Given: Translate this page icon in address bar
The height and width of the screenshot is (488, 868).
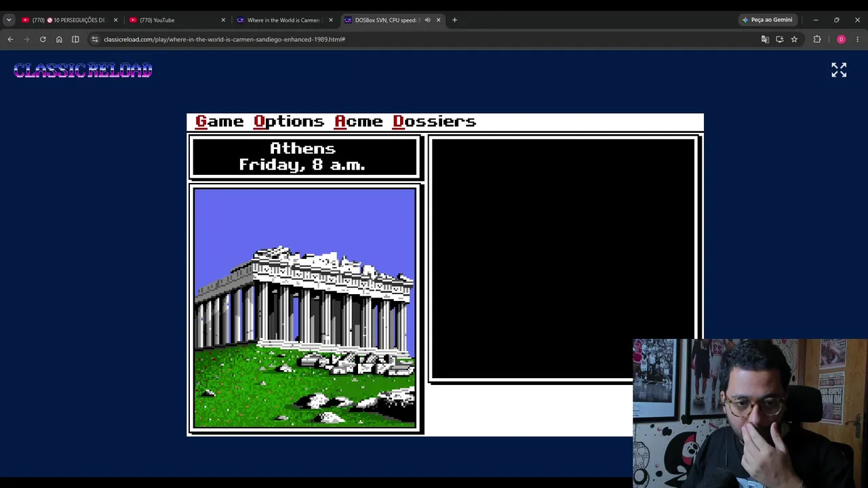Looking at the screenshot, I should pos(765,39).
